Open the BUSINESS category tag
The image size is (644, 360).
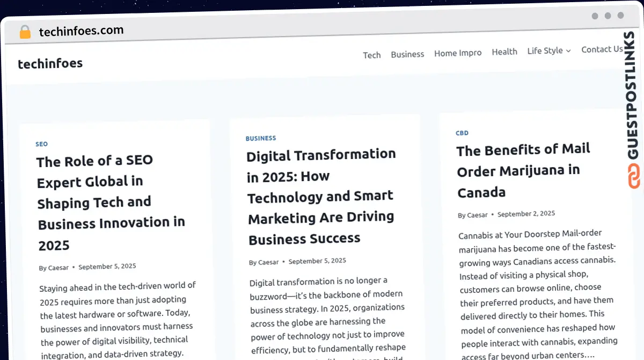point(261,138)
